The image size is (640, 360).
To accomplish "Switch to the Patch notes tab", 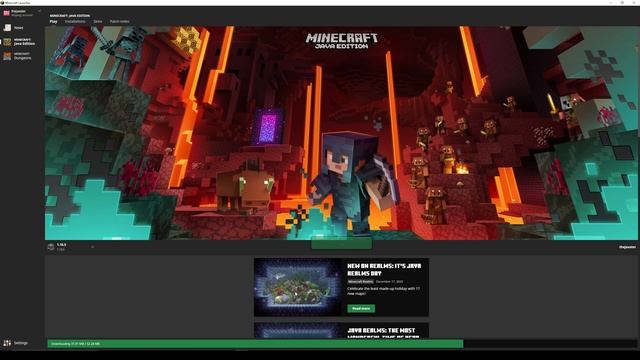I will pos(120,21).
